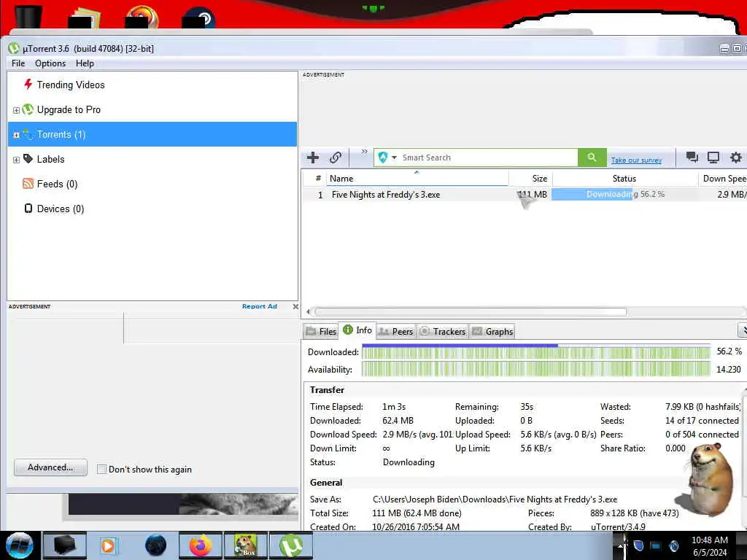
Task: Click the Upgrade to Pro µTorrent icon
Action: [28, 109]
